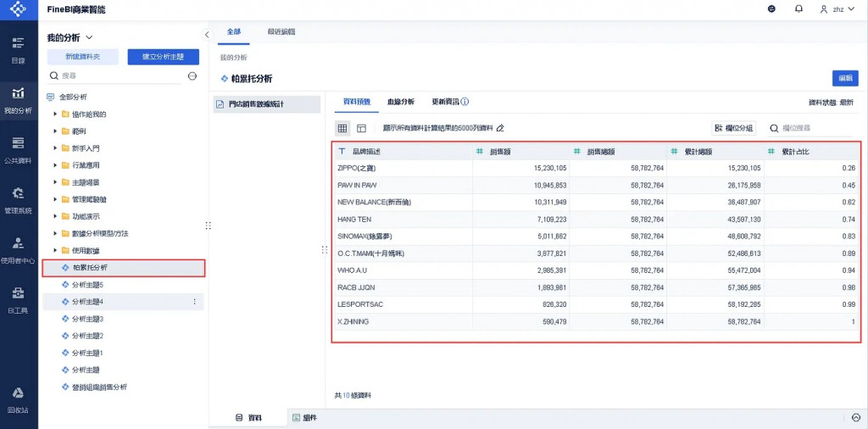Switch to the 最近編輯 tab
868x429 pixels.
point(281,32)
